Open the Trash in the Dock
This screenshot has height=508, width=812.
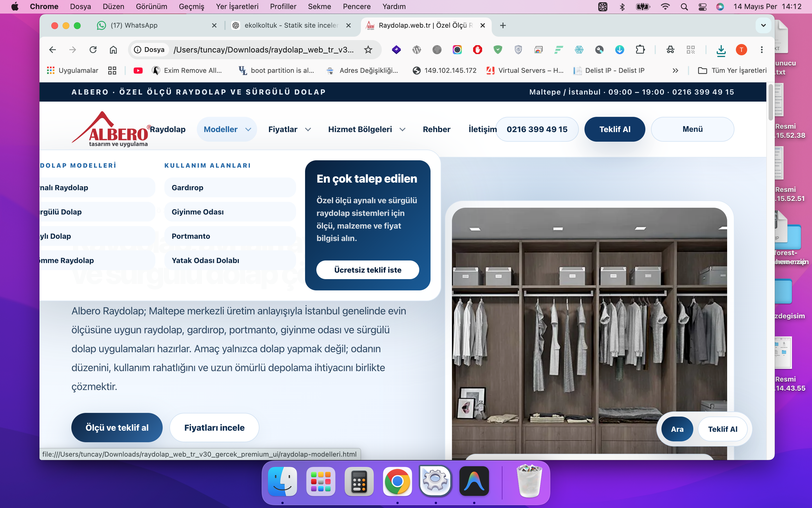coord(529,481)
